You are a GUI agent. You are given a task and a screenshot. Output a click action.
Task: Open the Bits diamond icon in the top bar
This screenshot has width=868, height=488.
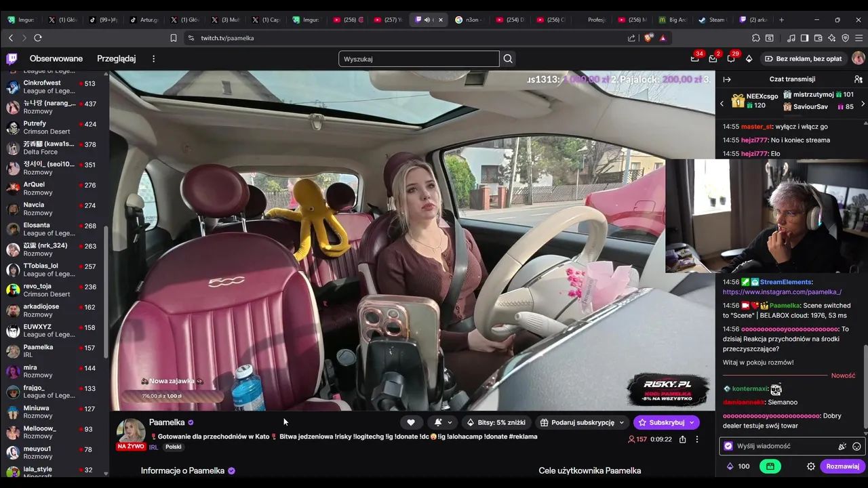[x=749, y=59]
